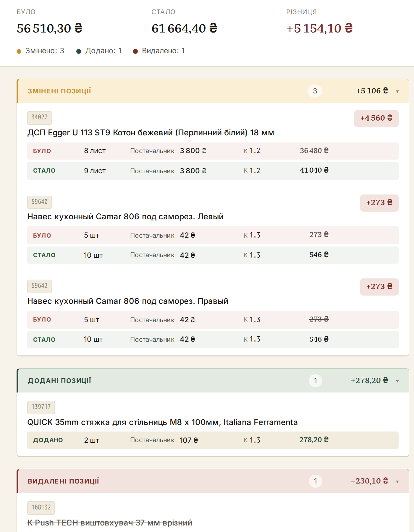
Task: Click the article code badge 59642
Action: 40,286
